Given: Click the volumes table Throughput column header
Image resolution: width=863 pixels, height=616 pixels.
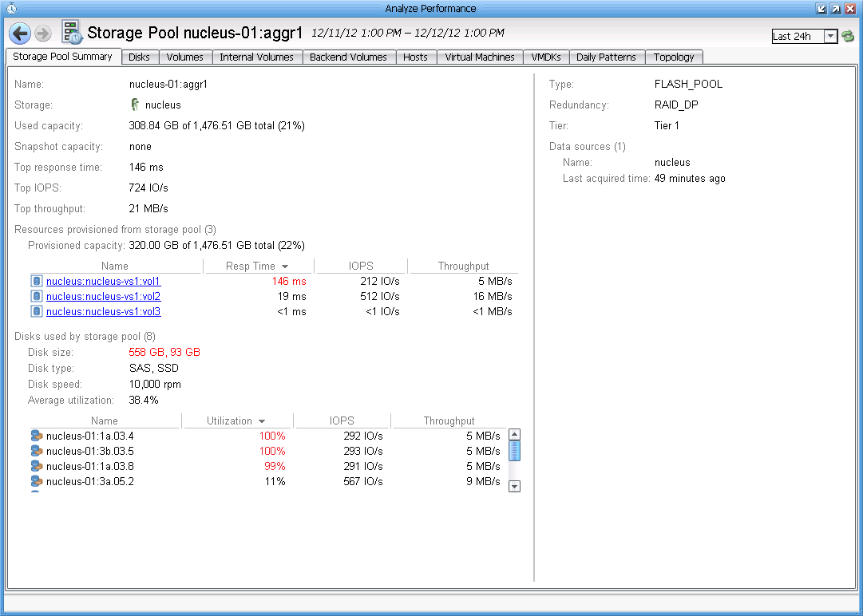Looking at the screenshot, I should click(x=463, y=267).
